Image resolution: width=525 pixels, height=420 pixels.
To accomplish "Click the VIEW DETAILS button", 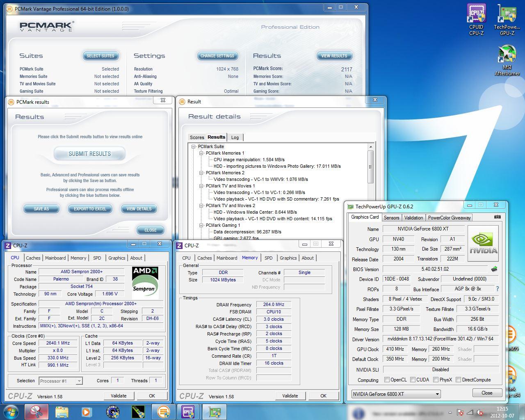I will click(139, 209).
